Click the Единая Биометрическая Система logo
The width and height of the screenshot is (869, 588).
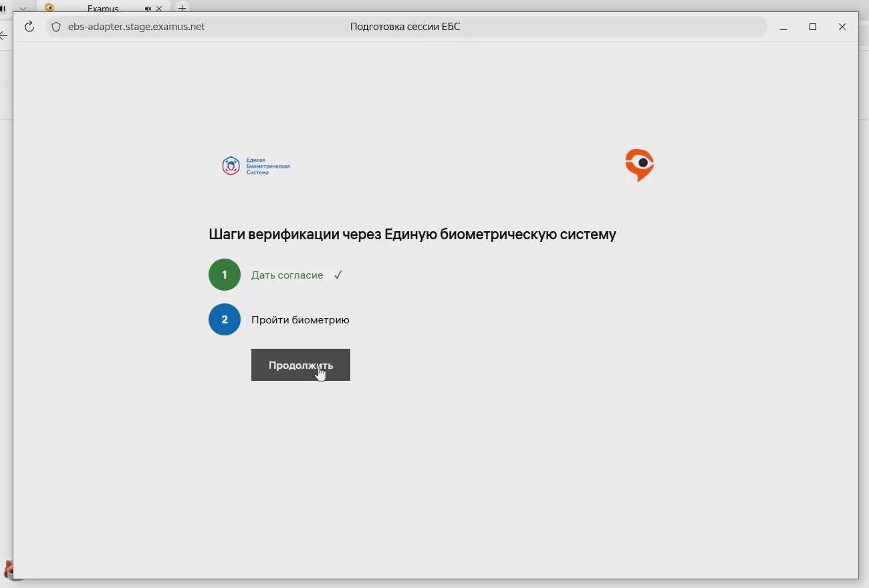pyautogui.click(x=256, y=166)
